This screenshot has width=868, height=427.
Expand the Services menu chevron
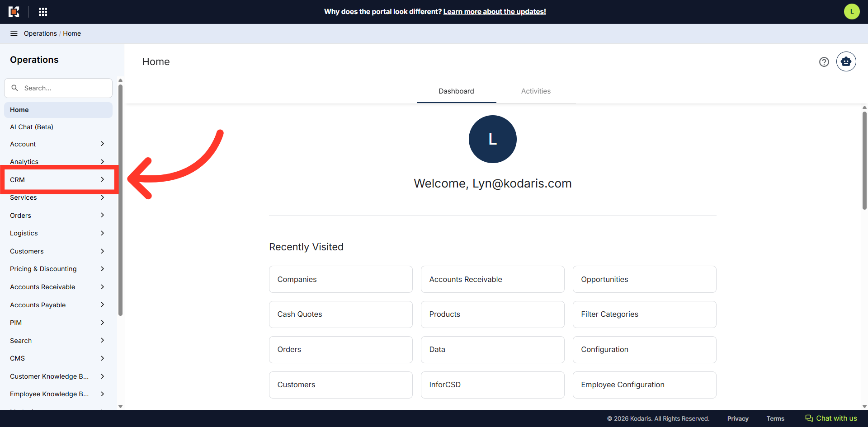click(x=103, y=197)
